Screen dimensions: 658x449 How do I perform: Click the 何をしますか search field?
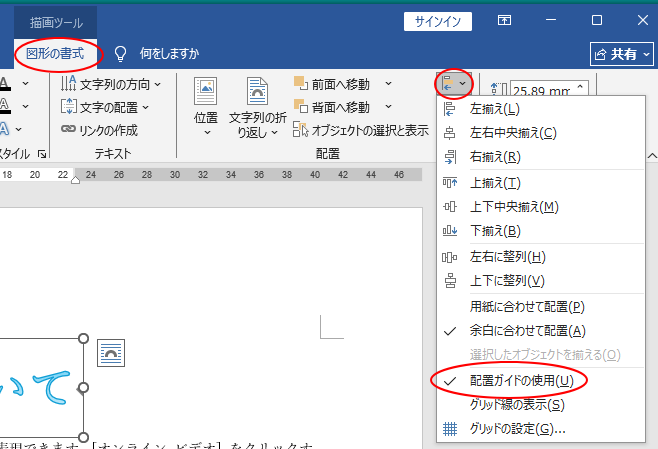(x=169, y=54)
